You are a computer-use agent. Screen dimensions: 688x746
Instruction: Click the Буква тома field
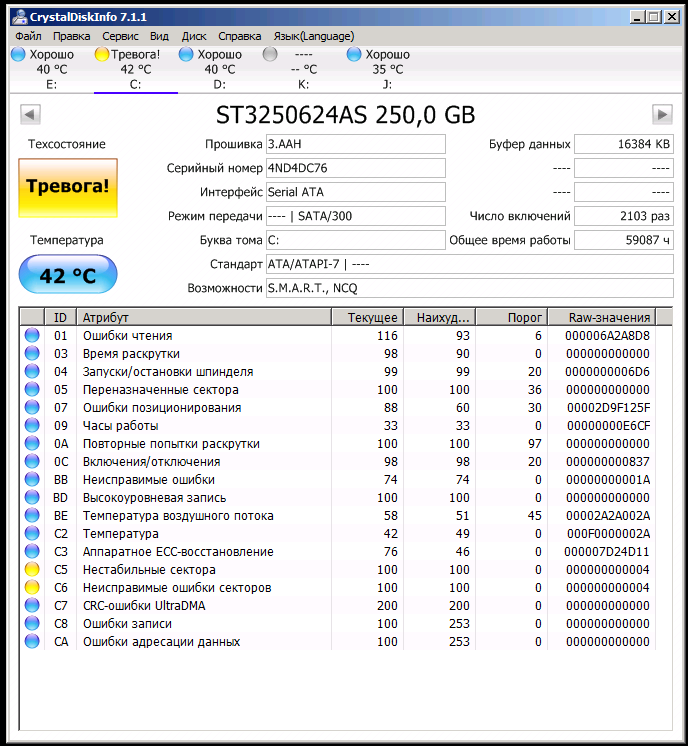355,240
